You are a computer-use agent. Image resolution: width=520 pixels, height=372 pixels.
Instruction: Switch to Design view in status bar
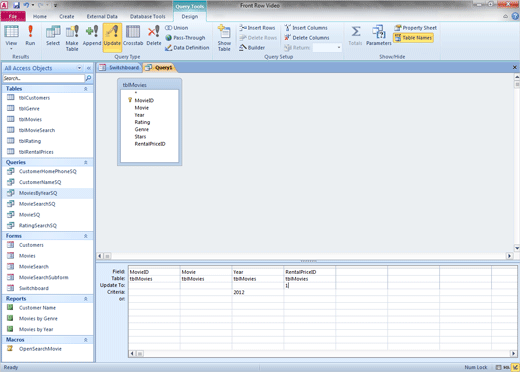pos(515,367)
